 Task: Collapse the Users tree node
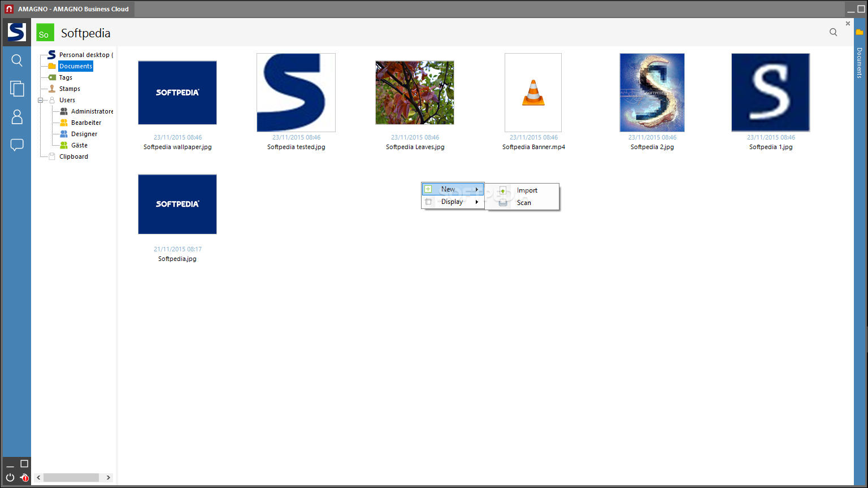click(x=40, y=100)
